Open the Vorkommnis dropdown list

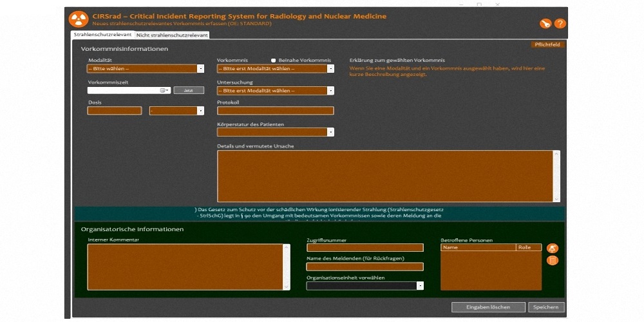(x=330, y=68)
